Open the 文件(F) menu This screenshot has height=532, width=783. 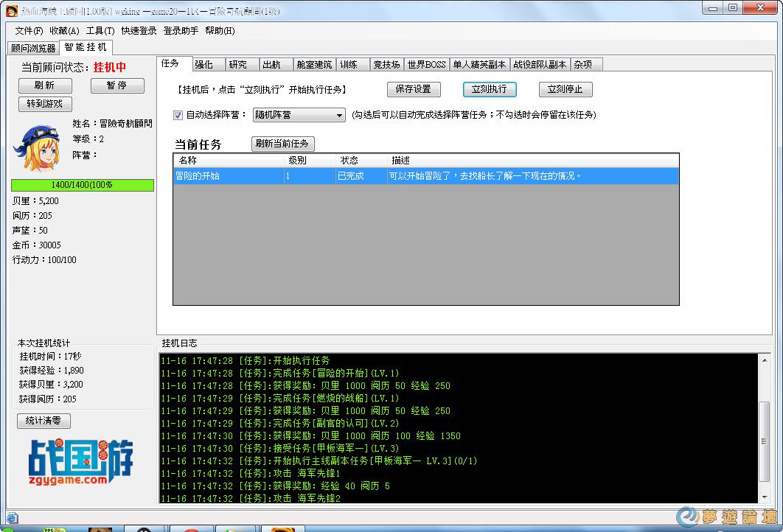(29, 31)
